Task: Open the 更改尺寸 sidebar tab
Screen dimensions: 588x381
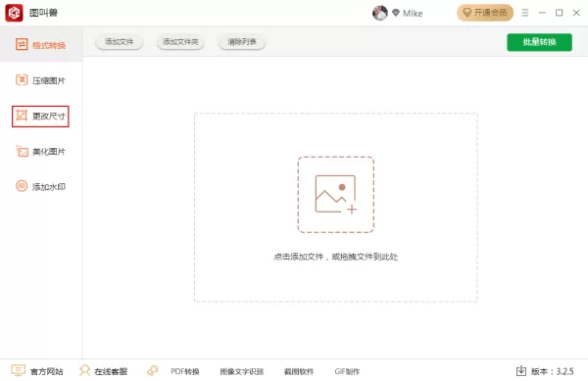Action: tap(40, 117)
